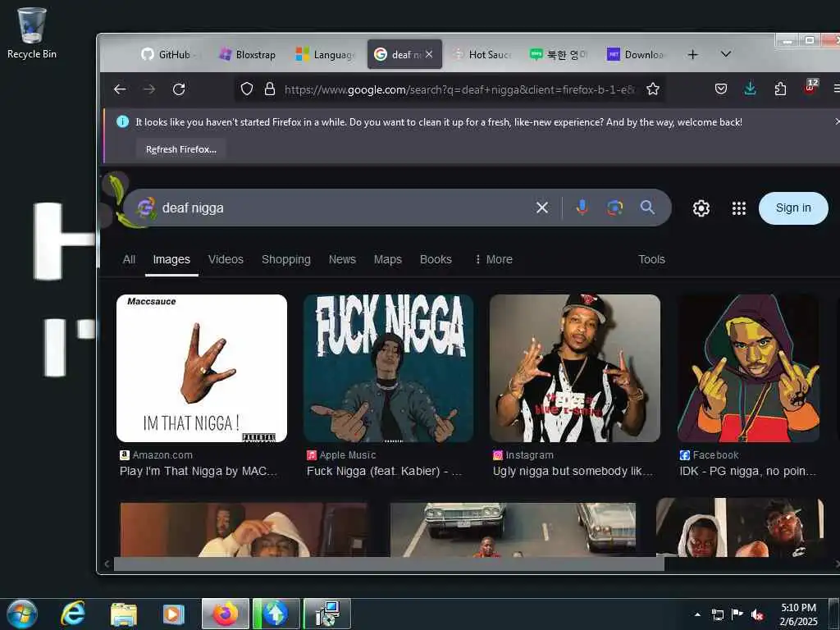Screen dimensions: 840x630
Task: Select the Books results tab
Action: 436,259
